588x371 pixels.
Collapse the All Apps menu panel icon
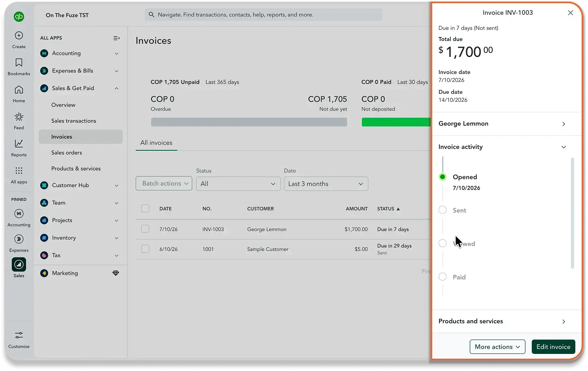coord(116,38)
